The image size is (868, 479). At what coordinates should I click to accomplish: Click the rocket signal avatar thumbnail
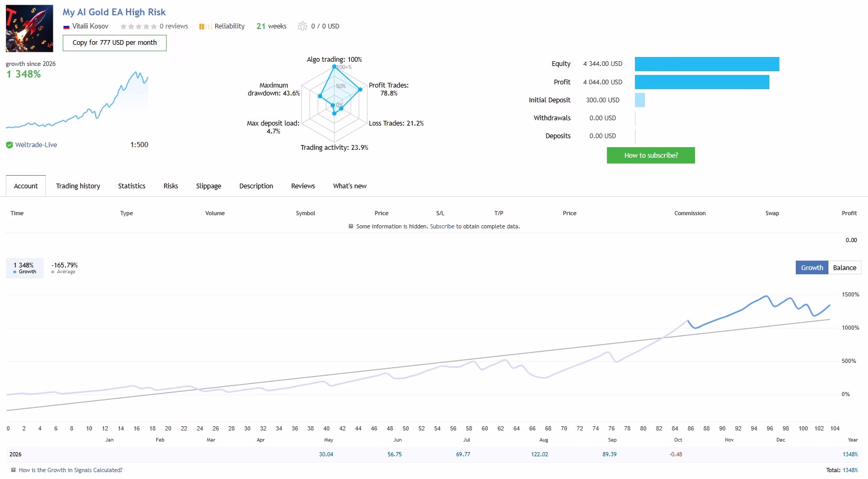[30, 28]
